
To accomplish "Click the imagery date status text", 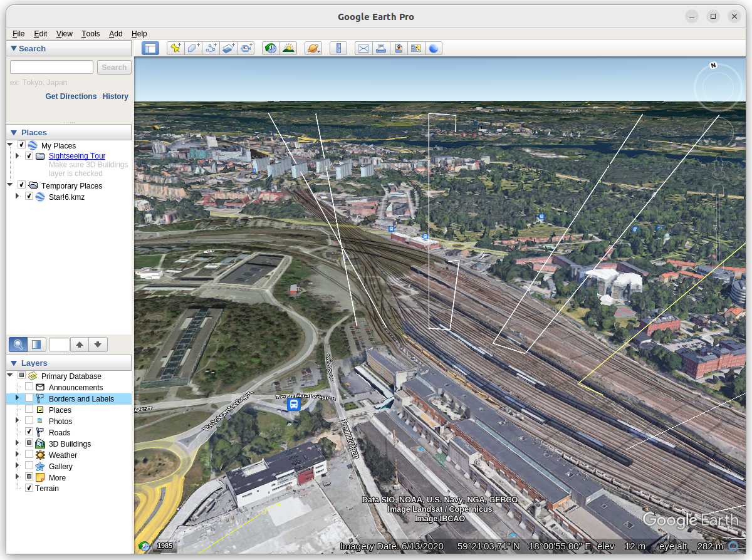I will pyautogui.click(x=392, y=546).
